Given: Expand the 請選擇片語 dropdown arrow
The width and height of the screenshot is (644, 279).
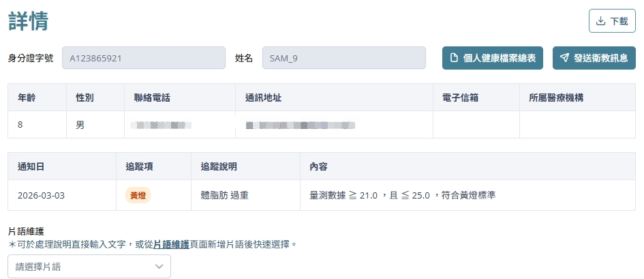Looking at the screenshot, I should (159, 267).
